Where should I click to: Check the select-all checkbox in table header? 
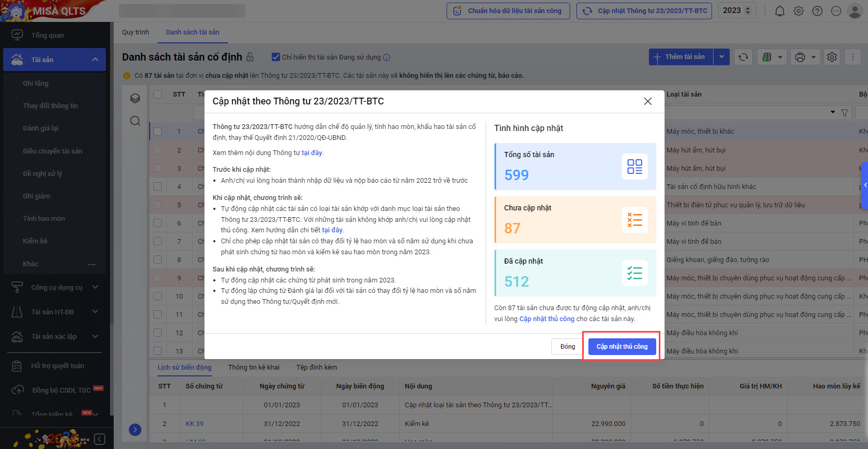tap(158, 94)
